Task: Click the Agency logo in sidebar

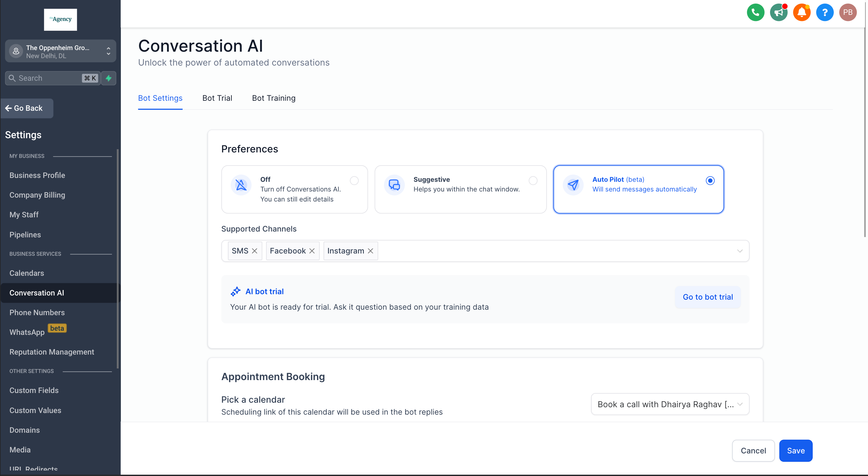Action: (60, 19)
